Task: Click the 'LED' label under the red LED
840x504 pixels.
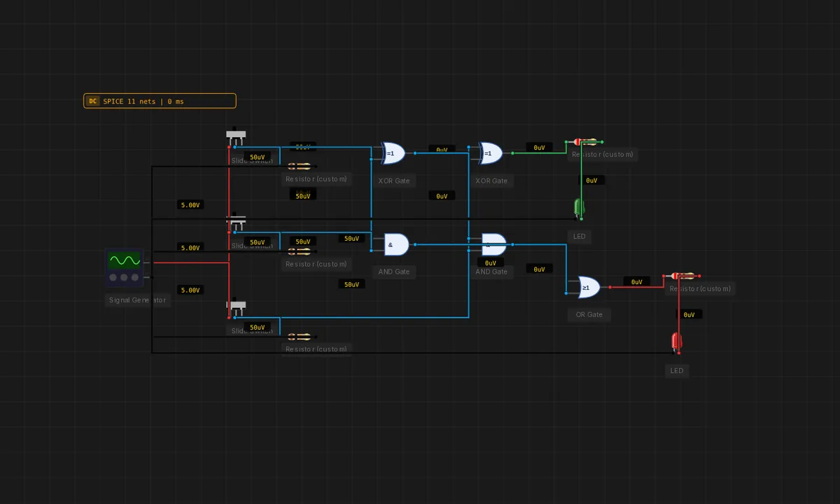Action: click(x=676, y=370)
